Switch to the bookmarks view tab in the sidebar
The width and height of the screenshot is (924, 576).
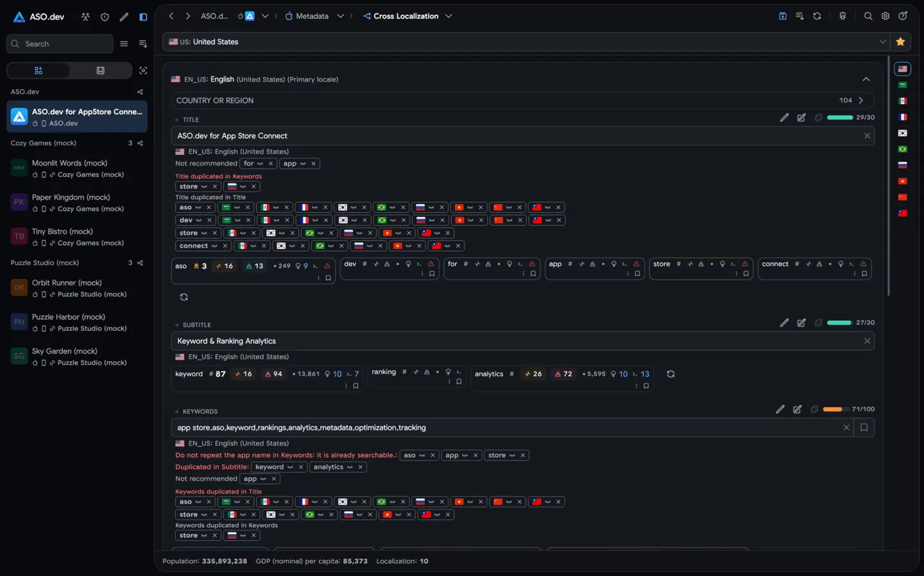tap(100, 71)
